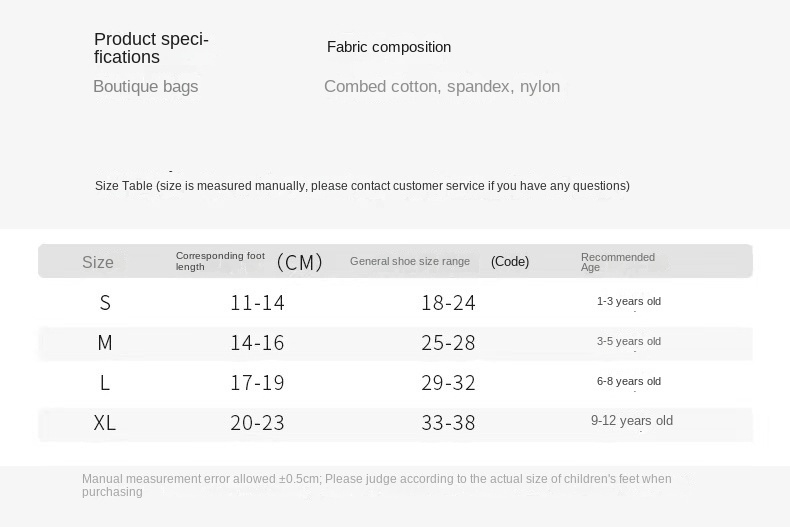
Task: Click the manual measurement error footnote
Action: (377, 485)
